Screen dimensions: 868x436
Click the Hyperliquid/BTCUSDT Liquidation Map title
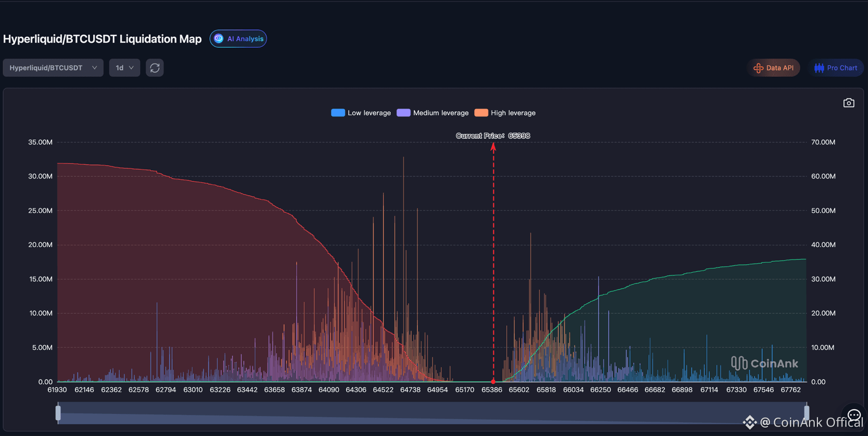click(102, 39)
